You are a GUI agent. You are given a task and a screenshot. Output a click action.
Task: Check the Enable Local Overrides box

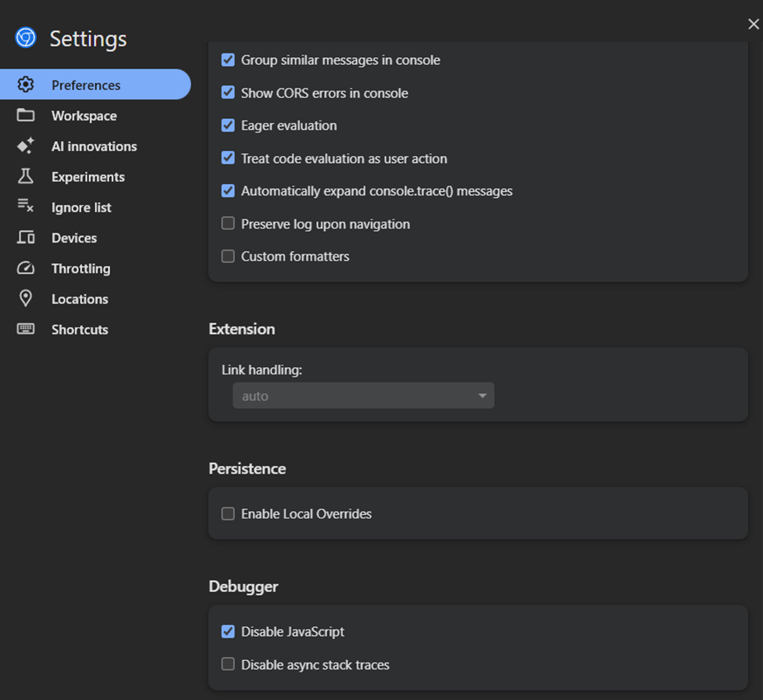(228, 514)
